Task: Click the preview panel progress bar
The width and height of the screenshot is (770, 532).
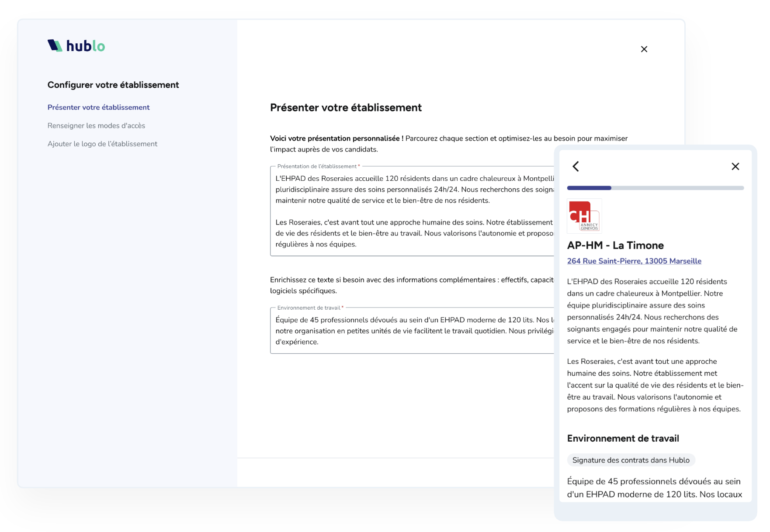Action: (655, 188)
